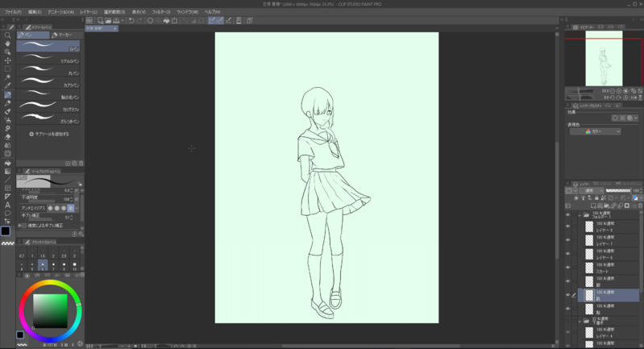Hide the スカート layer using eye icon
Image resolution: width=644 pixels, height=349 pixels.
point(567,268)
